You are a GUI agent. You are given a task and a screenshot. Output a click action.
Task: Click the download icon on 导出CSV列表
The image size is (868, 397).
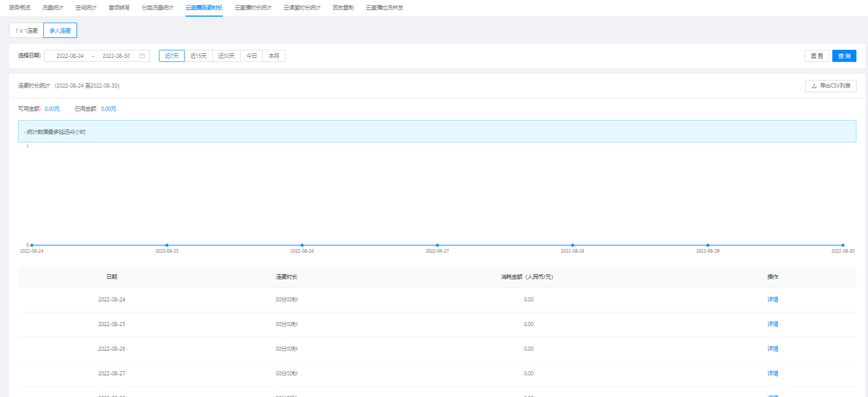[814, 86]
